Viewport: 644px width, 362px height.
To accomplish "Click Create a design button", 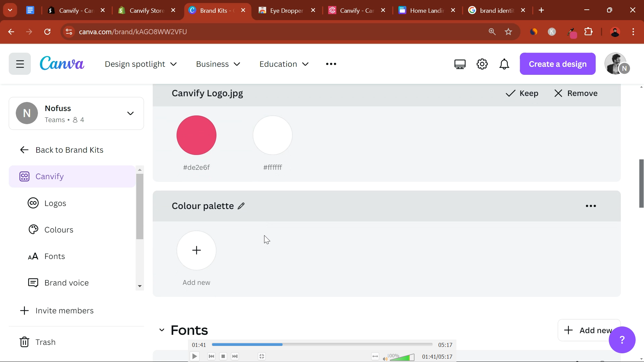I will [557, 64].
